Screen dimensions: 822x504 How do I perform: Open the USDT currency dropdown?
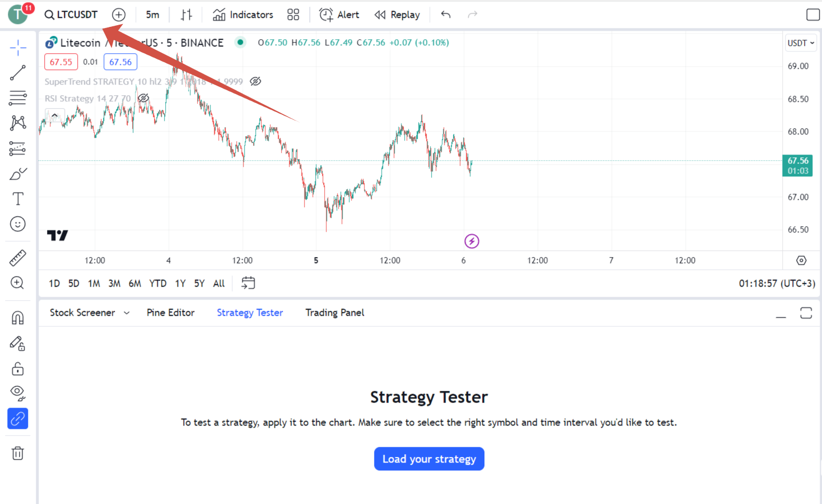tap(801, 43)
